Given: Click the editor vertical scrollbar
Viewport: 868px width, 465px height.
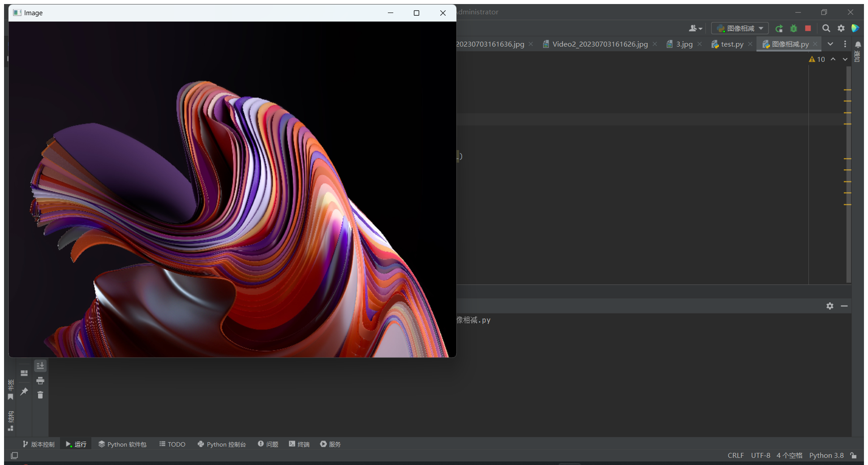Looking at the screenshot, I should click(848, 175).
